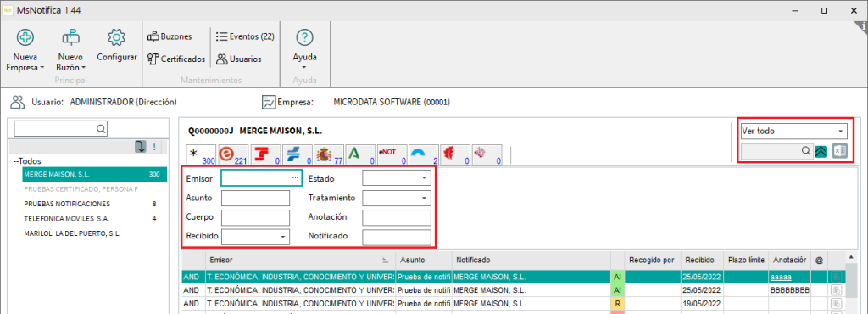Open Eventos (22) list
Screen dimensions: 868x314
tap(245, 36)
